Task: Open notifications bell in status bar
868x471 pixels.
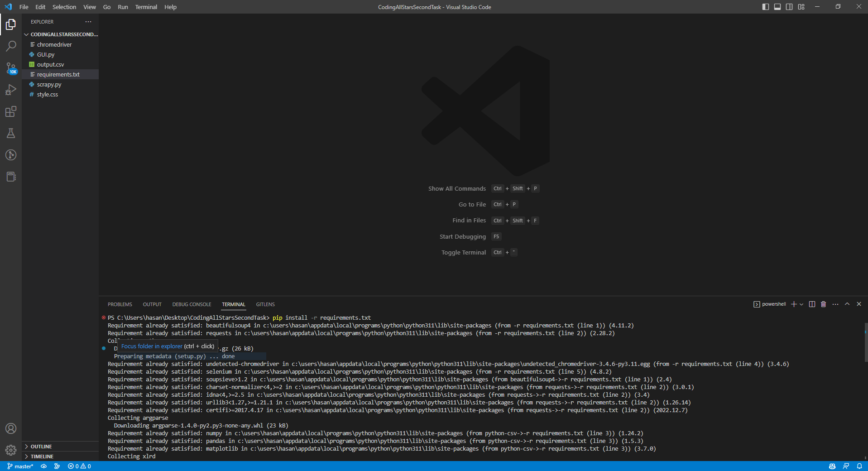Action: tap(859, 466)
